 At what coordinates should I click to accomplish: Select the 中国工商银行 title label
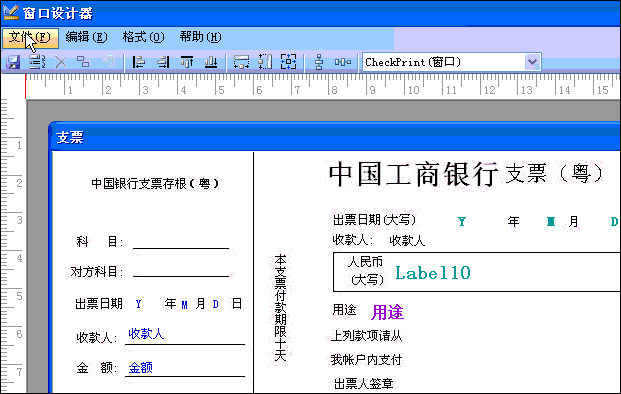pyautogui.click(x=413, y=174)
